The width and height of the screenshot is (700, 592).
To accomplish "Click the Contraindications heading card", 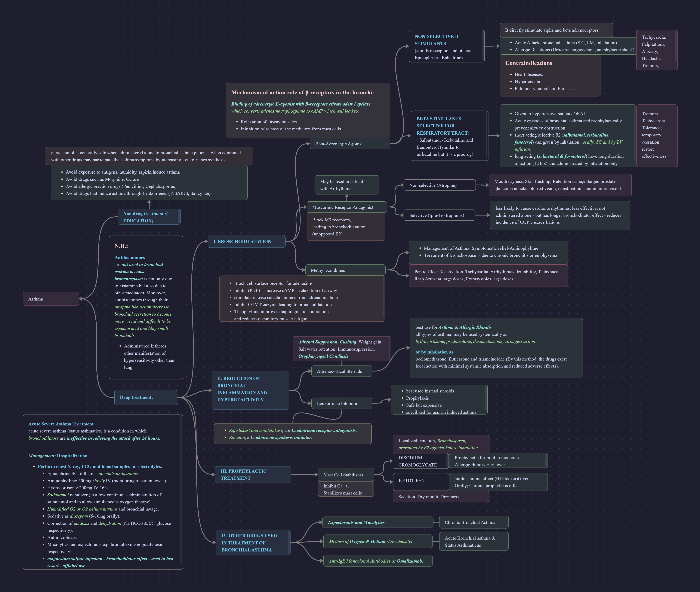I will (x=550, y=76).
